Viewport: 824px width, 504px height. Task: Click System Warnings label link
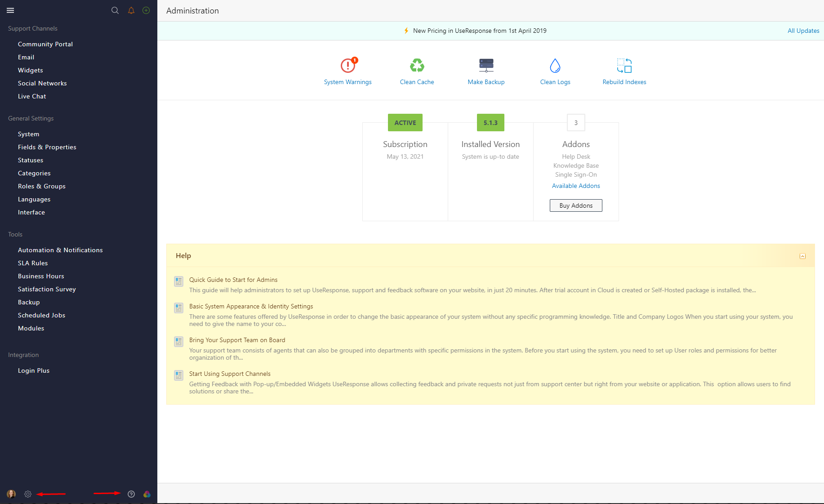click(348, 82)
